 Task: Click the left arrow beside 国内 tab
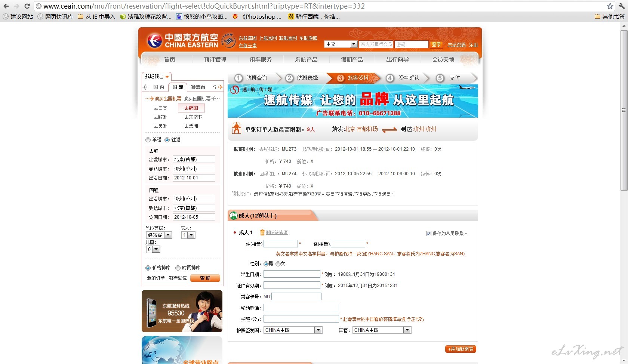[x=145, y=87]
